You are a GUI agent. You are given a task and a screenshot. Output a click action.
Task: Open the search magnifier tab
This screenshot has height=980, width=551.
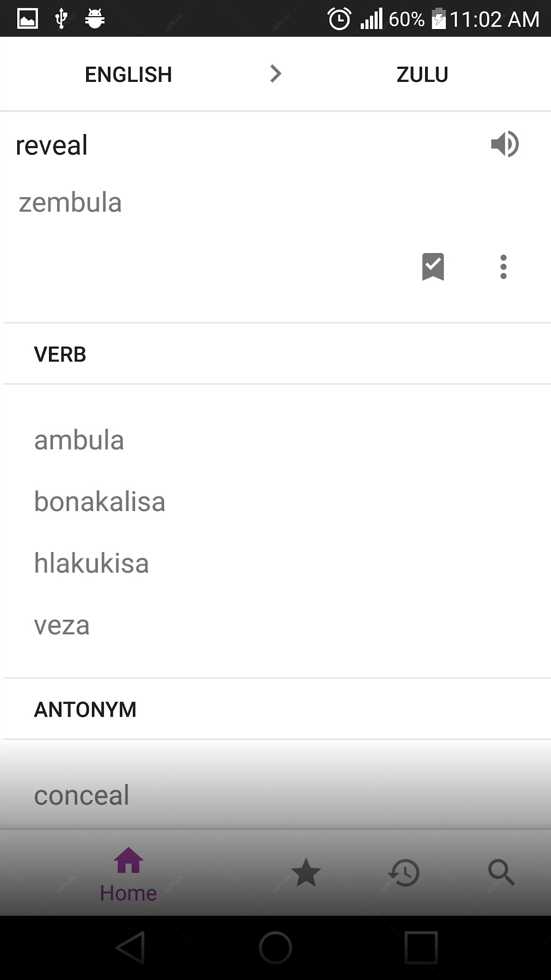[501, 872]
